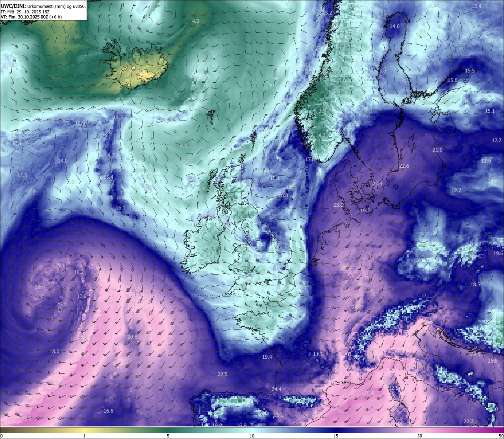Click the 22.7 value label
Screen dimensions: 504x439
click(468, 422)
